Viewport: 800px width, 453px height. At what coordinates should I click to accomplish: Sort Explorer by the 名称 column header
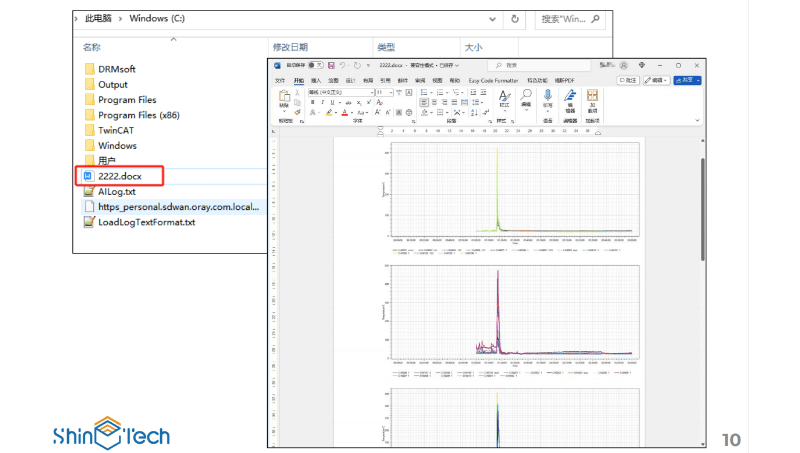tap(92, 47)
